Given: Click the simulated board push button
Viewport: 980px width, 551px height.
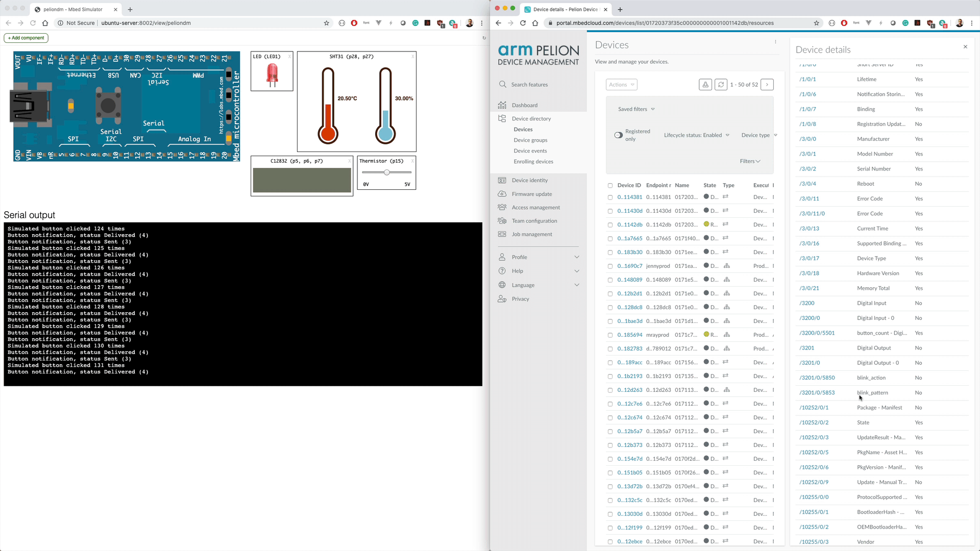Looking at the screenshot, I should point(108,105).
